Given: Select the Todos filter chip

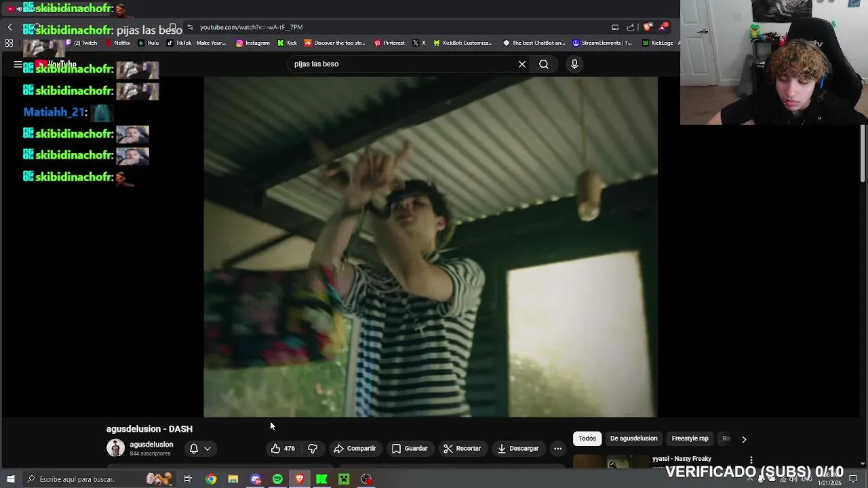Looking at the screenshot, I should point(587,439).
